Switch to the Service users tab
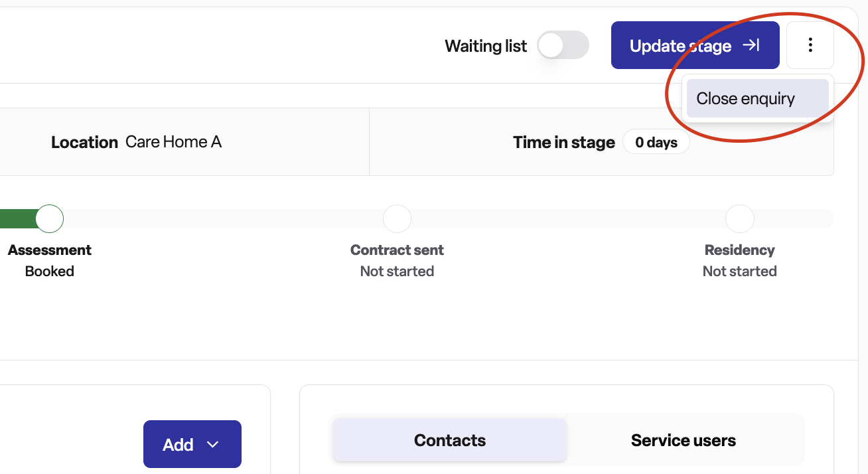The image size is (868, 474). [684, 440]
